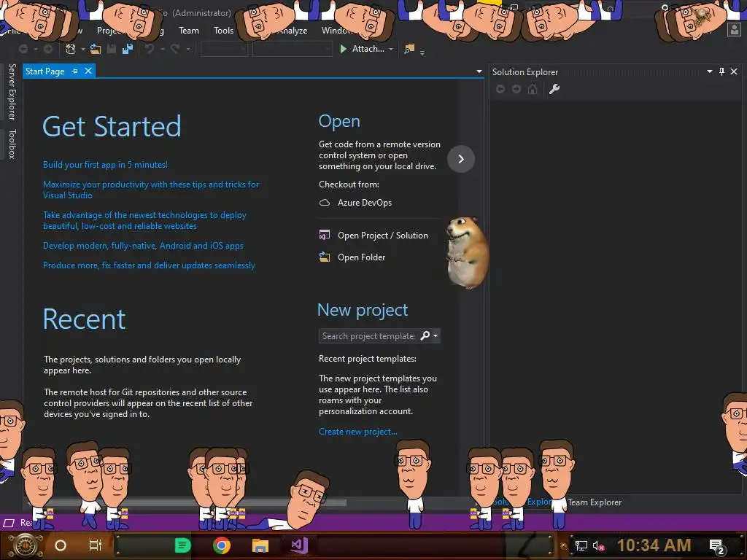The width and height of the screenshot is (747, 560).
Task: Click the green Attach play arrow
Action: pyautogui.click(x=343, y=49)
